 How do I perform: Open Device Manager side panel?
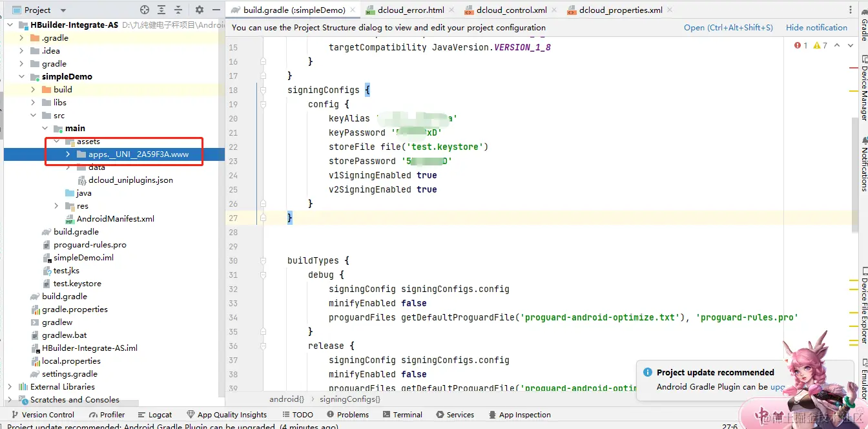tap(863, 89)
